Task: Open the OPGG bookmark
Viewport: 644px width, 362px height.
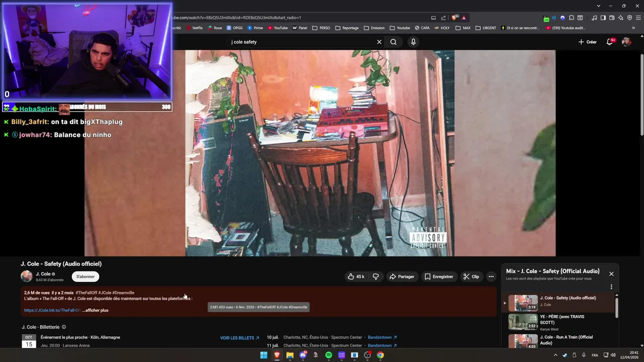Action: coord(234,28)
